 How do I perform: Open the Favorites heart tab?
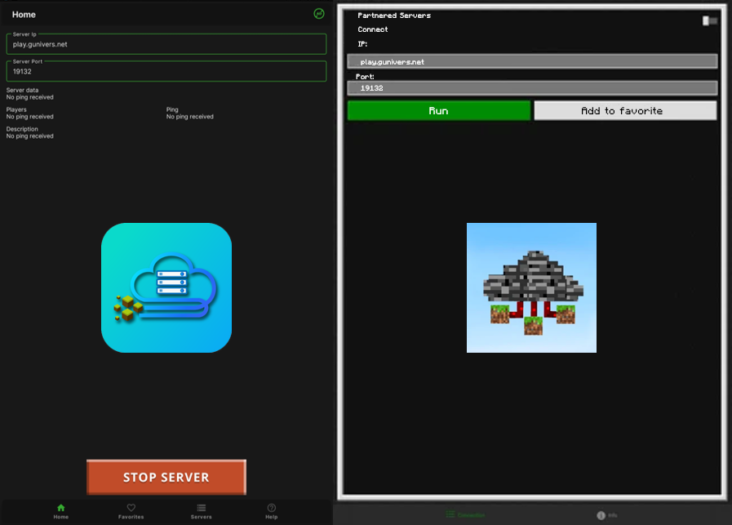point(131,511)
